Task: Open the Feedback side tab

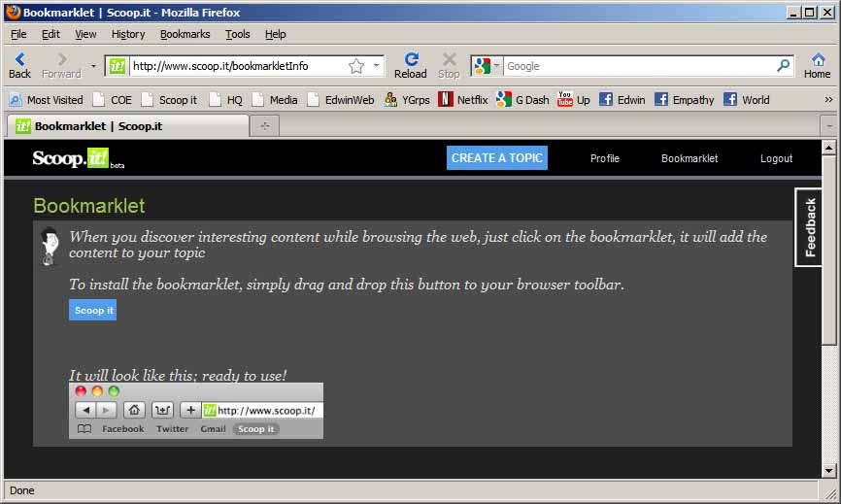Action: [810, 227]
